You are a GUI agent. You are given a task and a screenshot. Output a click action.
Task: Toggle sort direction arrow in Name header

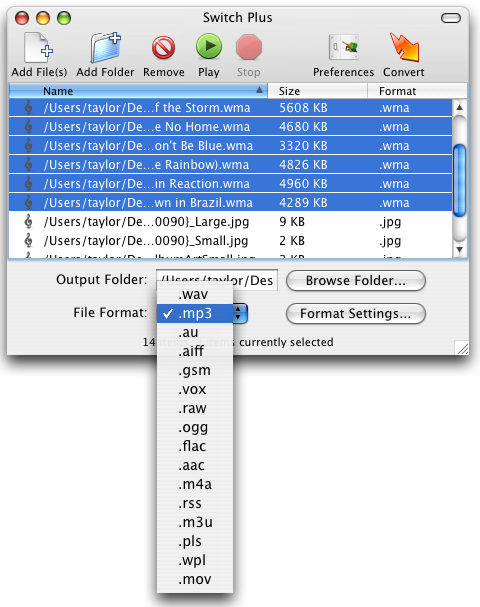[x=259, y=90]
